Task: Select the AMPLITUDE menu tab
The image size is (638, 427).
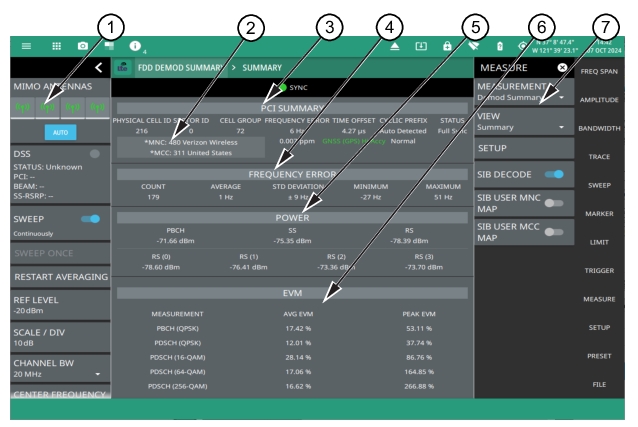Action: click(x=606, y=100)
